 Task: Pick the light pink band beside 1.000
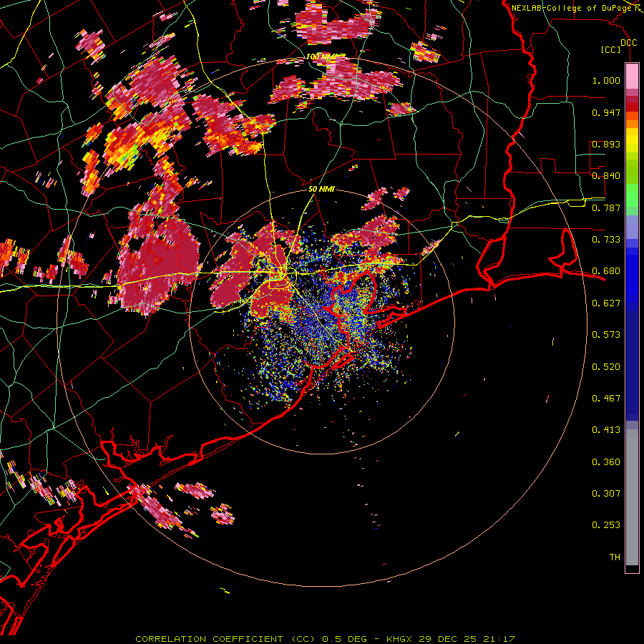click(x=632, y=76)
